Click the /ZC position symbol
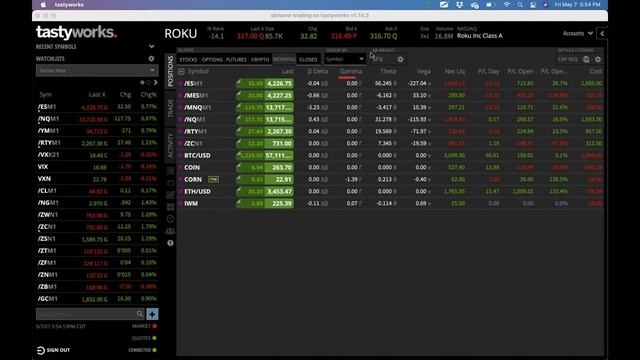The image size is (640, 360). point(193,144)
